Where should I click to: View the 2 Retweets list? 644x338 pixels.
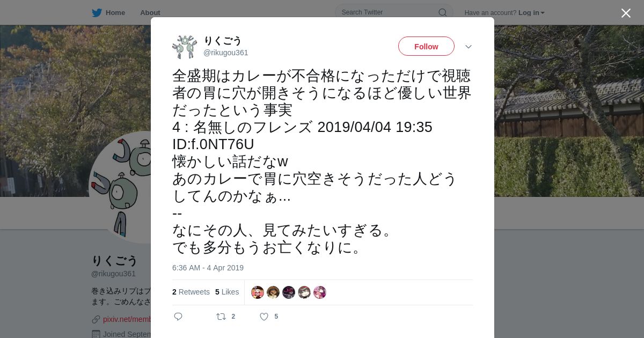tap(191, 292)
